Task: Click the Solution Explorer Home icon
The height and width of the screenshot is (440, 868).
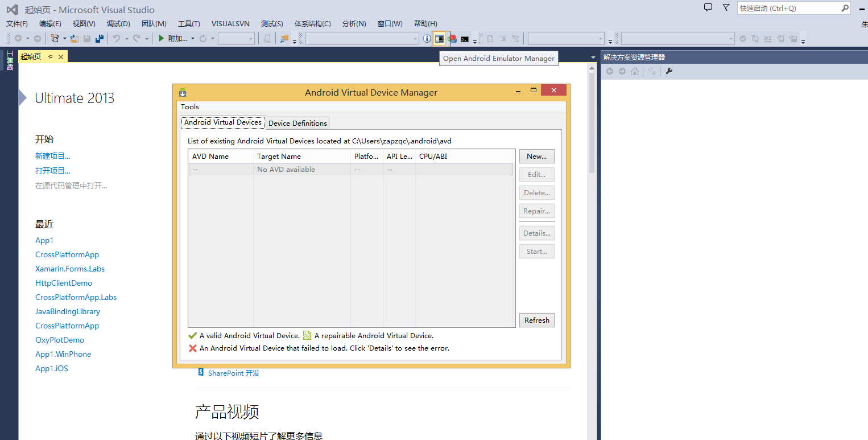Action: (x=635, y=71)
